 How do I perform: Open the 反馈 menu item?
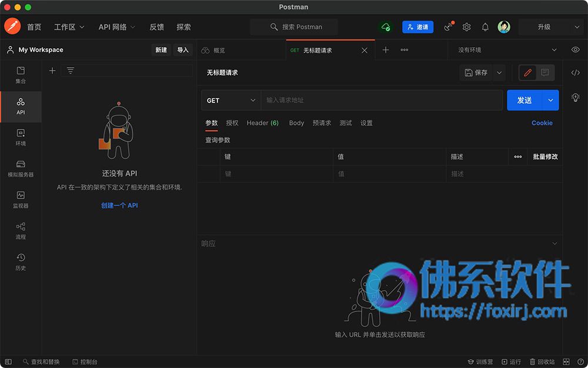tap(157, 27)
